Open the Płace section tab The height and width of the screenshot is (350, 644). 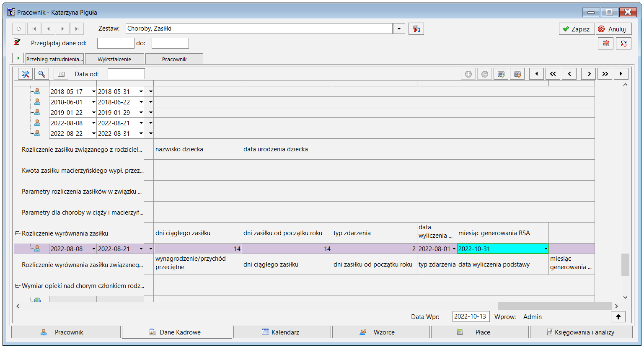coord(480,332)
